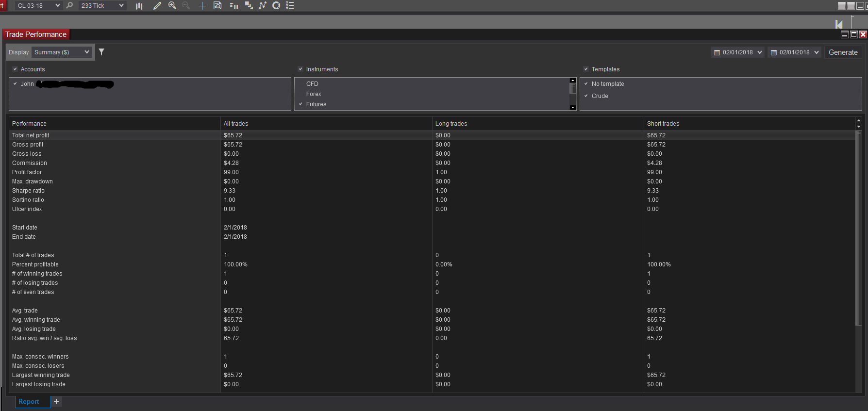Select the Profit factor row label
The height and width of the screenshot is (411, 868).
27,172
